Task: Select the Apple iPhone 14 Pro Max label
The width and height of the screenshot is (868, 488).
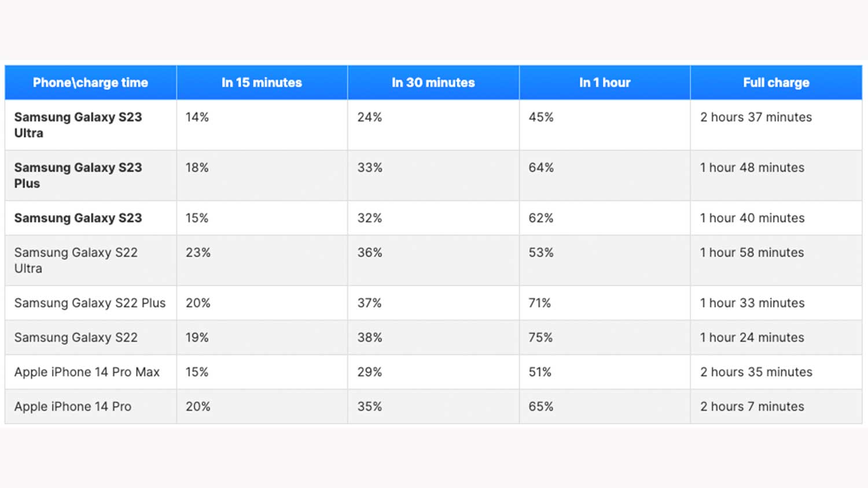Action: pyautogui.click(x=87, y=372)
